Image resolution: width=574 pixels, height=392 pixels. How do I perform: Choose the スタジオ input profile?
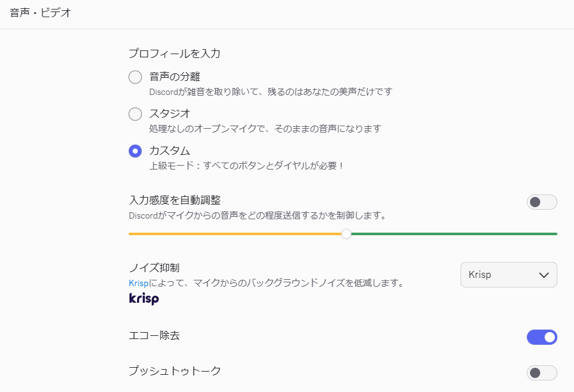tap(135, 115)
